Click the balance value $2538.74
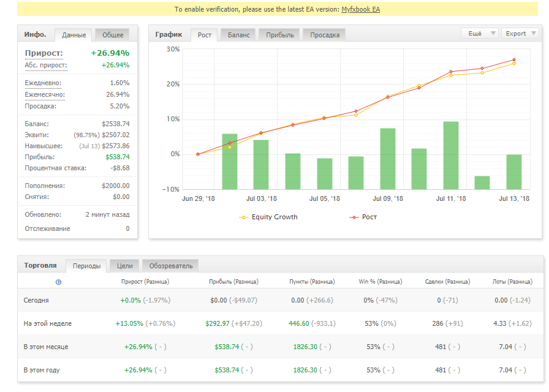This screenshot has width=549, height=392. tap(116, 124)
